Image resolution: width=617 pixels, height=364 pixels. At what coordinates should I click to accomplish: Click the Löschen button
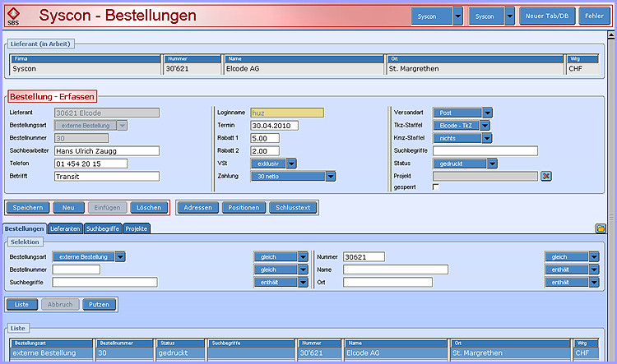click(x=149, y=208)
